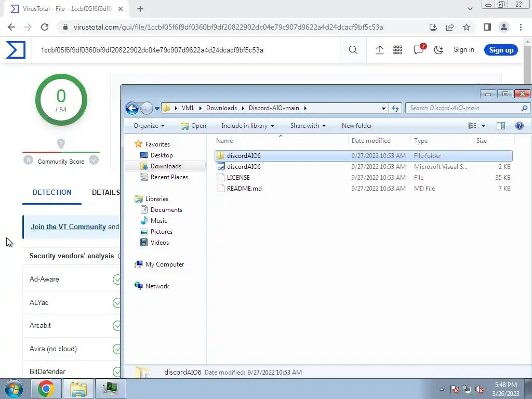The image size is (532, 399).
Task: Open a new Chrome tab
Action: [x=140, y=9]
